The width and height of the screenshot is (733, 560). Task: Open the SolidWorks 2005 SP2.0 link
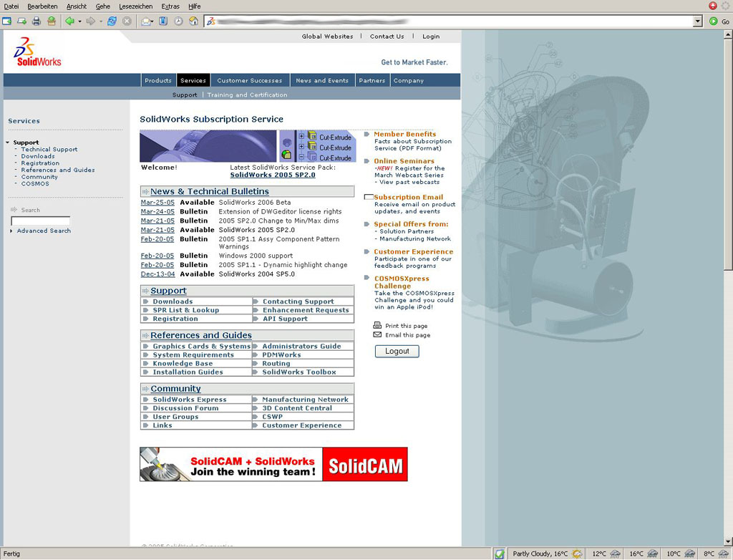point(273,175)
